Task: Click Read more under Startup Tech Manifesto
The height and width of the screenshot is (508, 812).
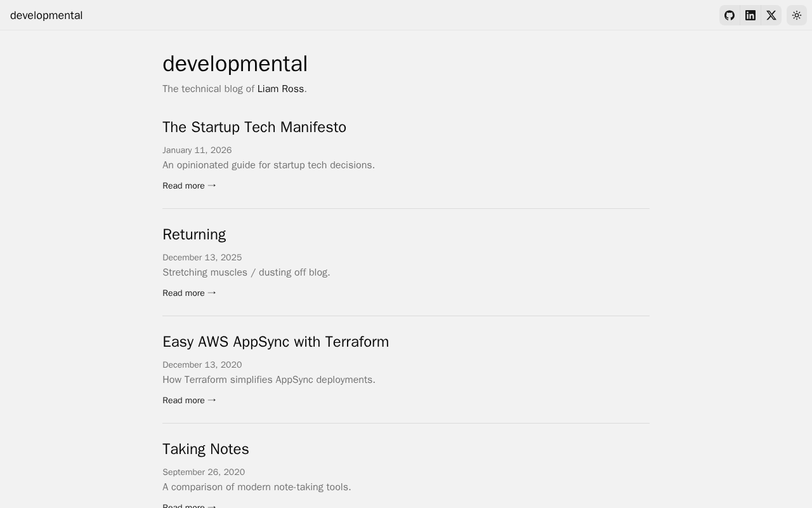Action: click(x=189, y=185)
